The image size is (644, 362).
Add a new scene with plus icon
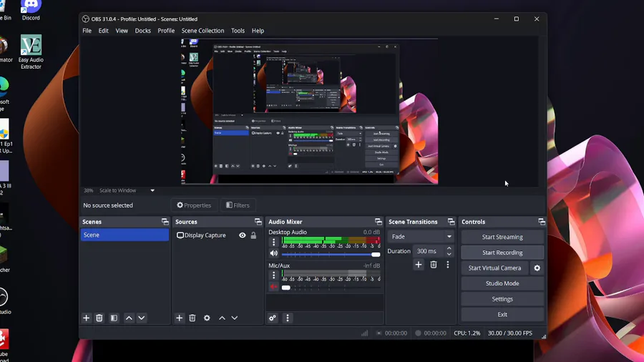87,318
